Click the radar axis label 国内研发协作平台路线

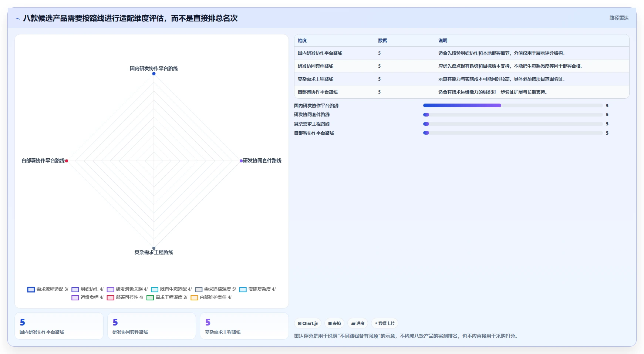(x=154, y=68)
